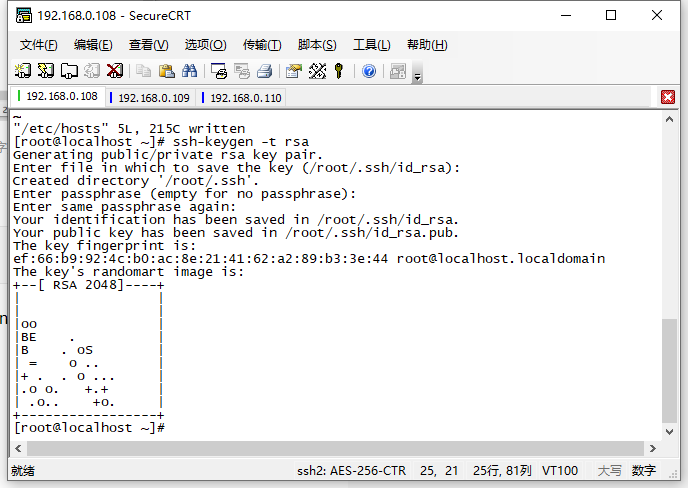Open the 选项(O) menu
The width and height of the screenshot is (688, 488).
tap(205, 45)
